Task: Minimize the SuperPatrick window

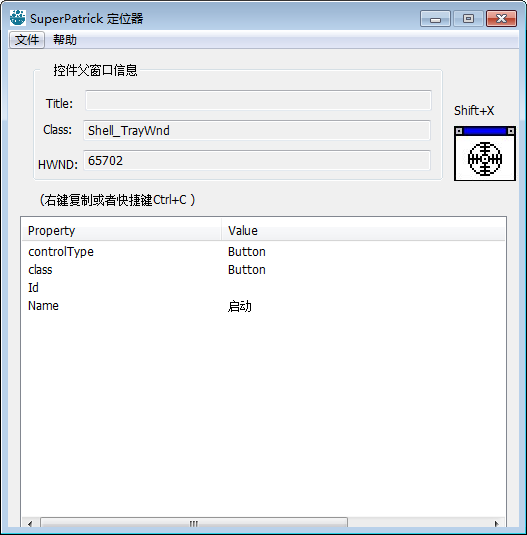Action: point(435,18)
